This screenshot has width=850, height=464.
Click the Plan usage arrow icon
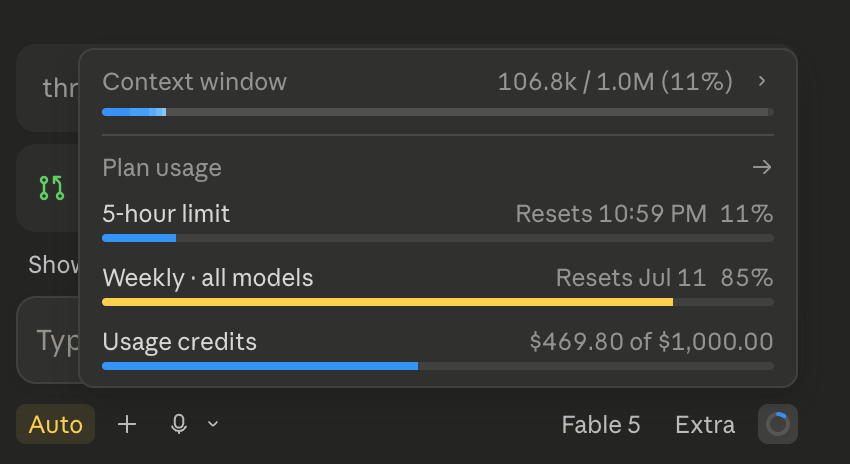click(762, 167)
